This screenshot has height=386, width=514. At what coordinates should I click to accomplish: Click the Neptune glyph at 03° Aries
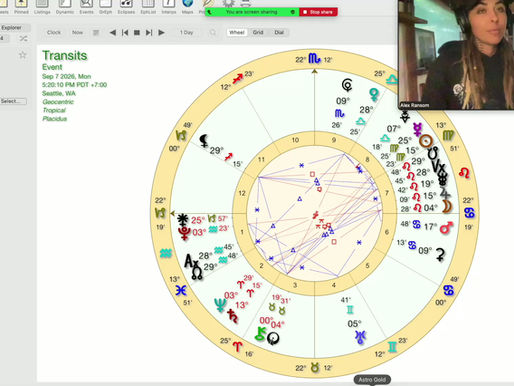pos(220,304)
